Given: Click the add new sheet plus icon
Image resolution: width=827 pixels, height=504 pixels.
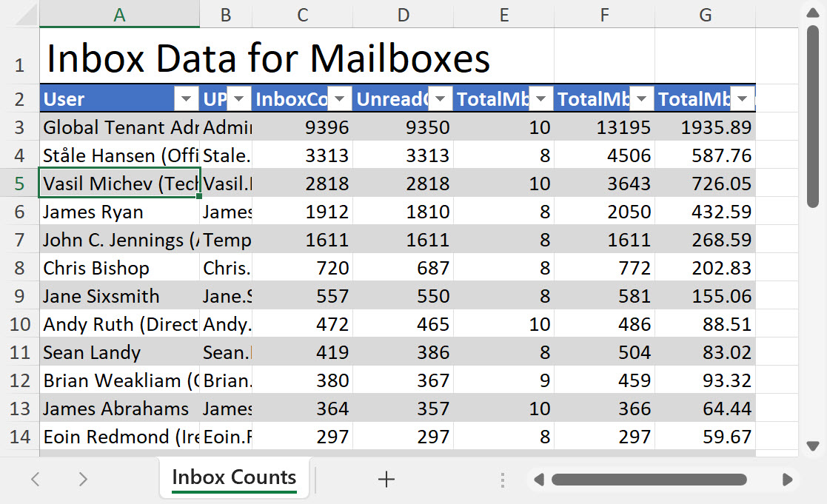Looking at the screenshot, I should coord(386,480).
